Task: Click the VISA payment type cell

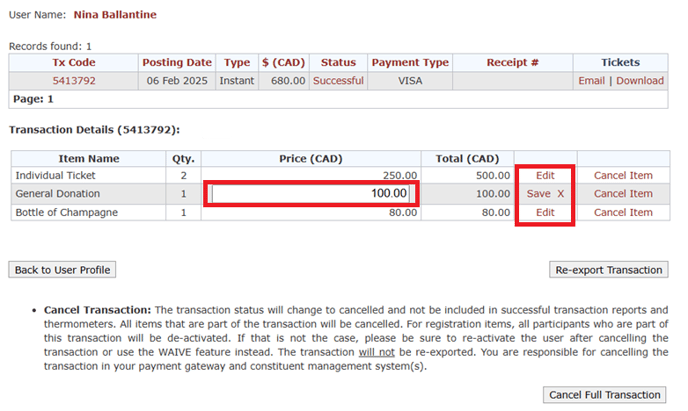Action: [410, 81]
